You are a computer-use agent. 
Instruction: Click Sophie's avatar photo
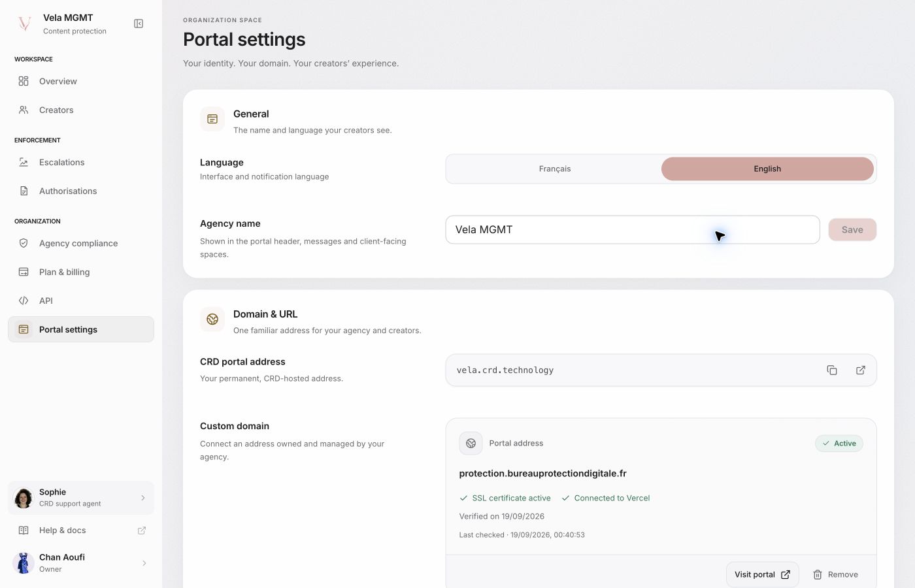tap(24, 498)
